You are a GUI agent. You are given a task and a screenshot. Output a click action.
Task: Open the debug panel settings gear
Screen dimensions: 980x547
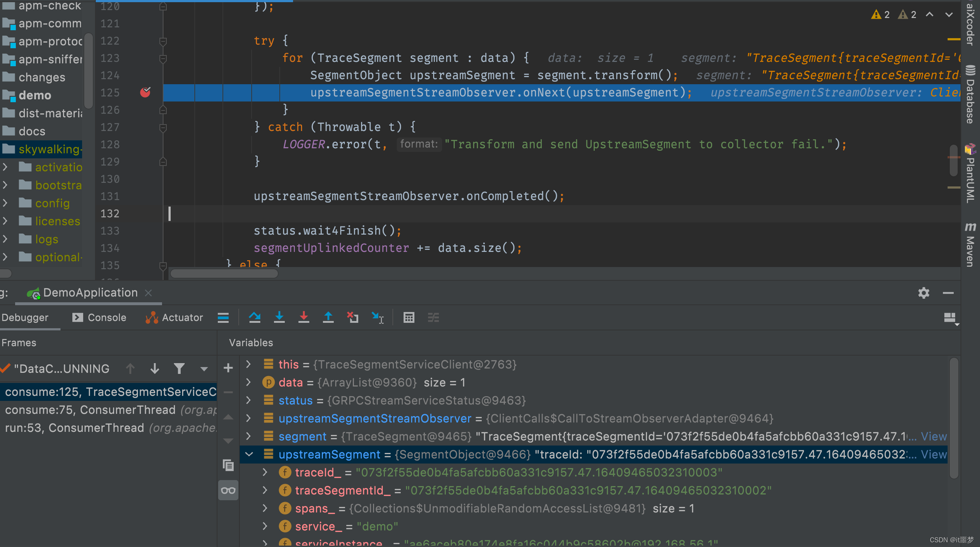923,293
